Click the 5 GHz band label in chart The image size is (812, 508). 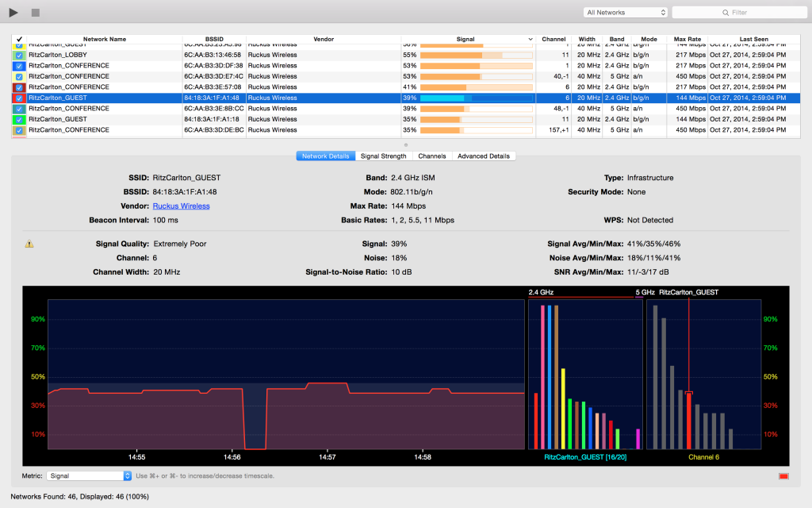[645, 292]
